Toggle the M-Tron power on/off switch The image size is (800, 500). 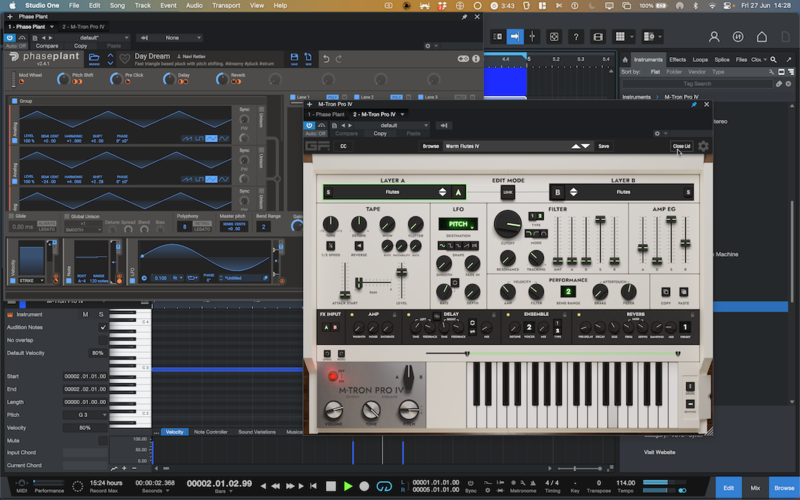[x=334, y=378]
